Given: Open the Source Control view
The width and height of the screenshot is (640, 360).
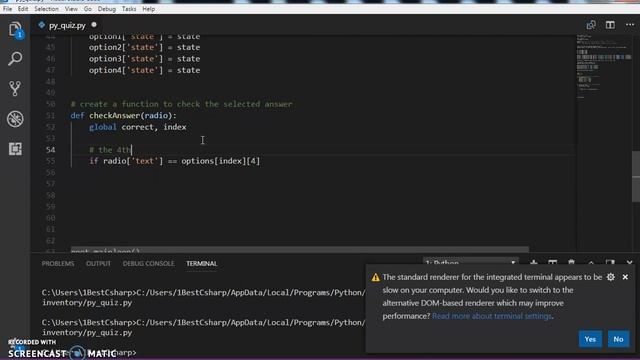Looking at the screenshot, I should coord(15,89).
